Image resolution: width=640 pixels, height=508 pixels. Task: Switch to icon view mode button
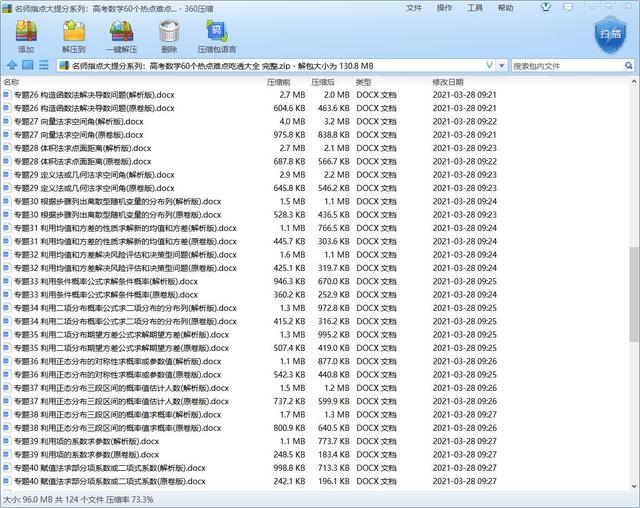tap(28, 65)
